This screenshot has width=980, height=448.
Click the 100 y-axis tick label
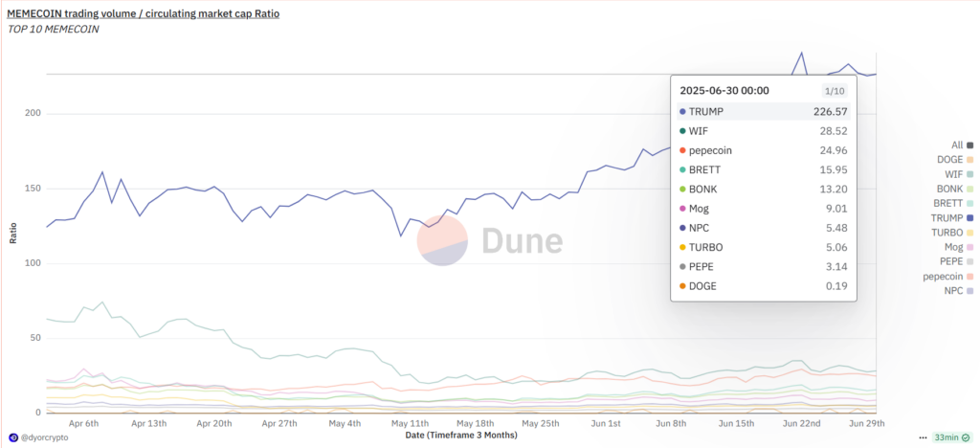pyautogui.click(x=33, y=263)
